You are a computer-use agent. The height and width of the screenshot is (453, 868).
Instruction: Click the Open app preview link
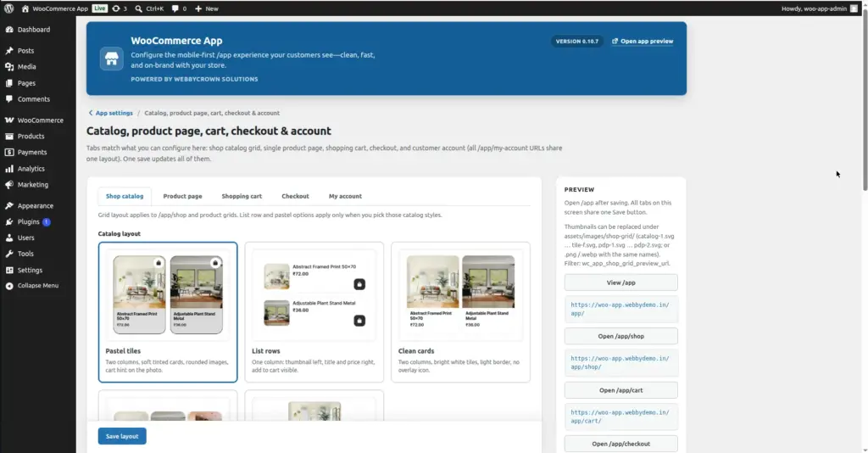pyautogui.click(x=643, y=41)
